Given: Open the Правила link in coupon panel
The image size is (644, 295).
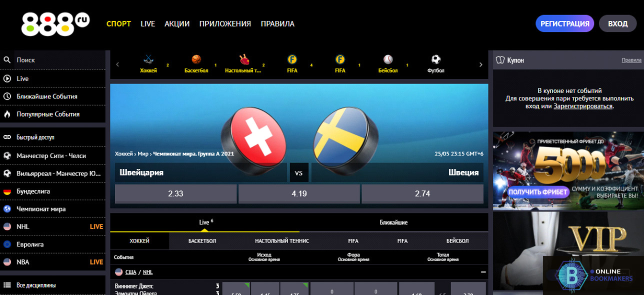Looking at the screenshot, I should point(631,60).
